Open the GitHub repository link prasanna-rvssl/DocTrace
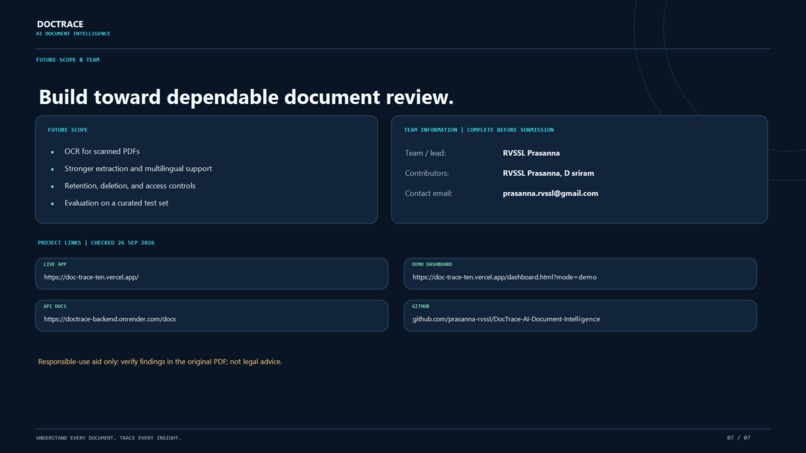 [506, 319]
